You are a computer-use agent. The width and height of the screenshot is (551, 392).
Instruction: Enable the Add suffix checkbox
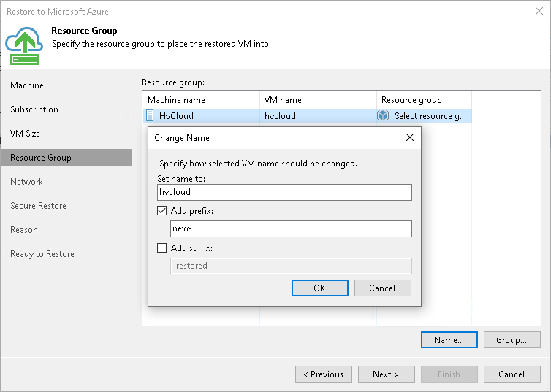162,248
